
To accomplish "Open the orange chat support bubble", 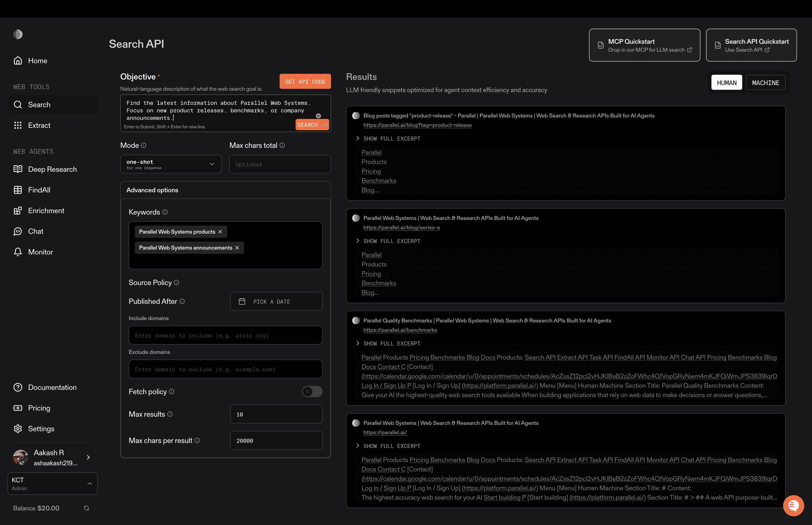I will (x=793, y=505).
